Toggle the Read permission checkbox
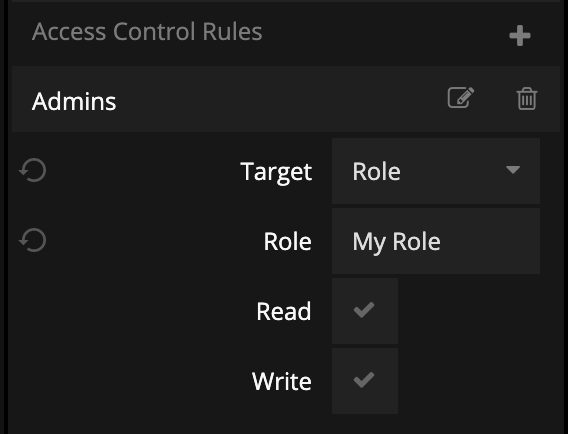568x434 pixels. [365, 311]
